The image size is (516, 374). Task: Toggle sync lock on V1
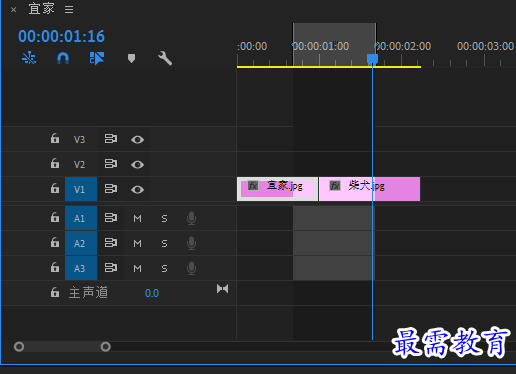[111, 189]
